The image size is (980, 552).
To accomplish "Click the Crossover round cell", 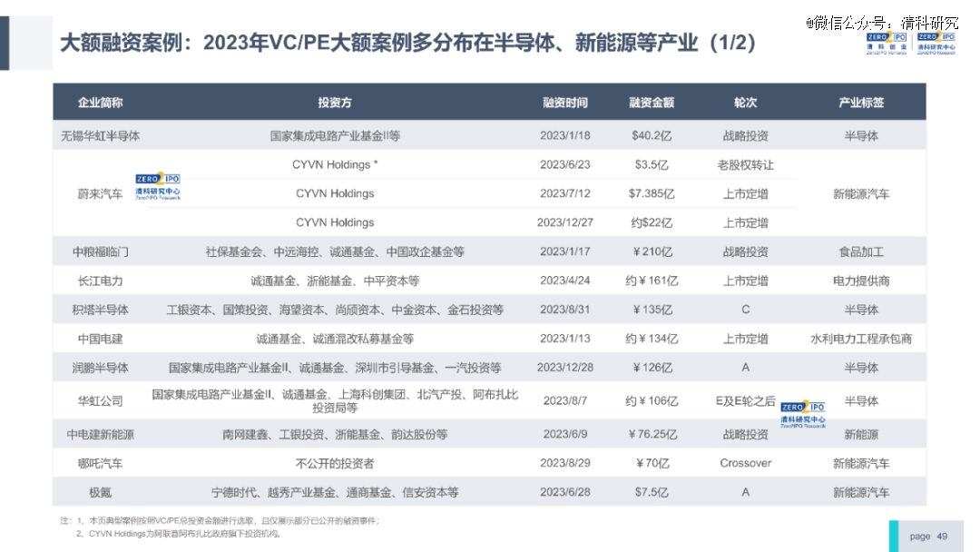I will point(745,463).
